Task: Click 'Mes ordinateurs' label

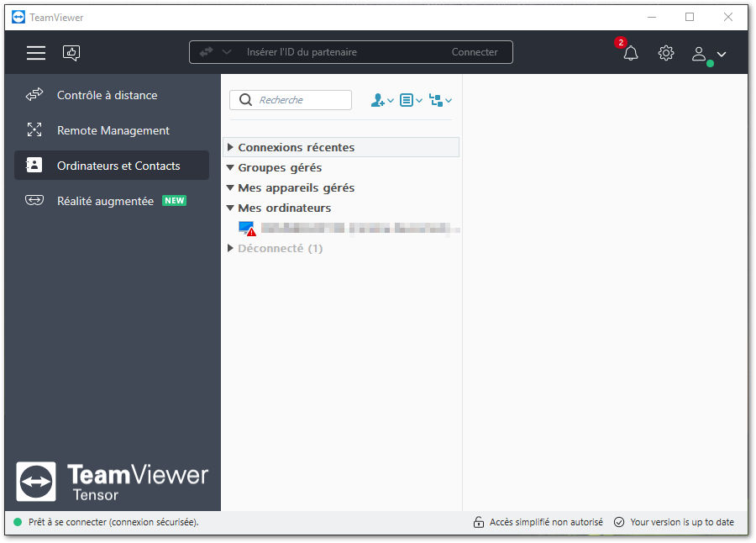Action: pos(285,208)
